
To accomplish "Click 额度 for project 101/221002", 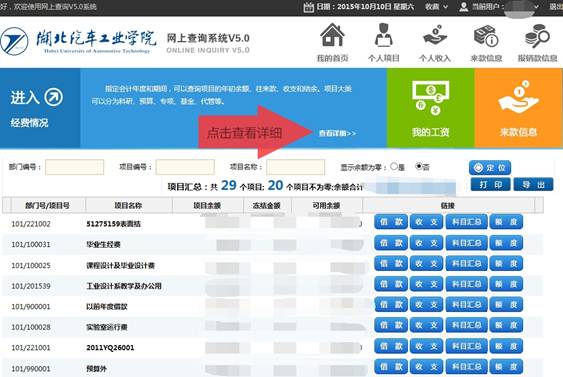I will tap(506, 222).
